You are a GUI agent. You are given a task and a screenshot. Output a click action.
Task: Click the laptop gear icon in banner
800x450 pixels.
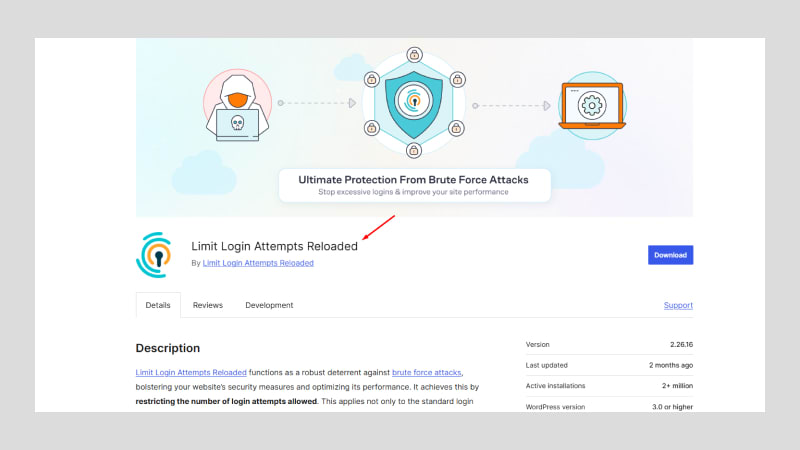pyautogui.click(x=592, y=106)
